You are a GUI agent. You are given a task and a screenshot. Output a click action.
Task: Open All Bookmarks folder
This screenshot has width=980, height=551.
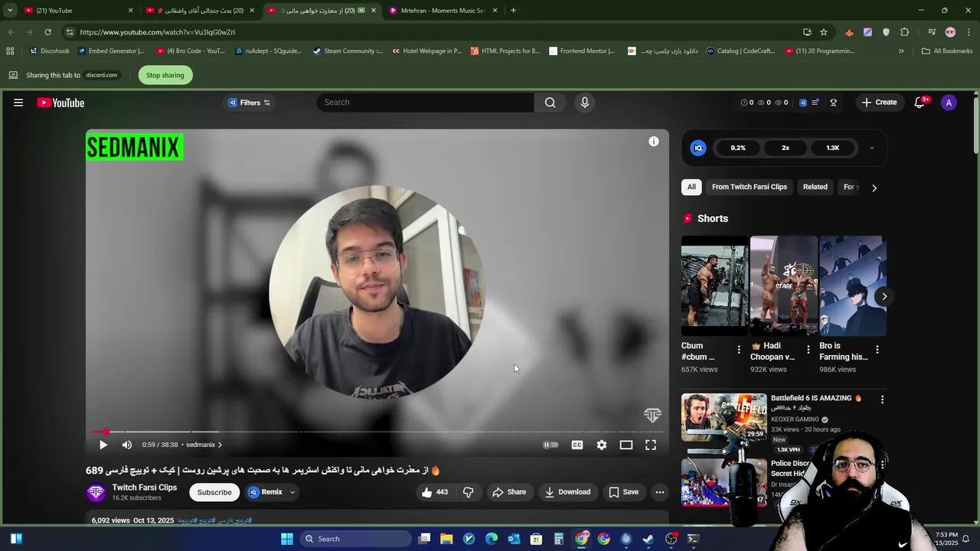[947, 51]
